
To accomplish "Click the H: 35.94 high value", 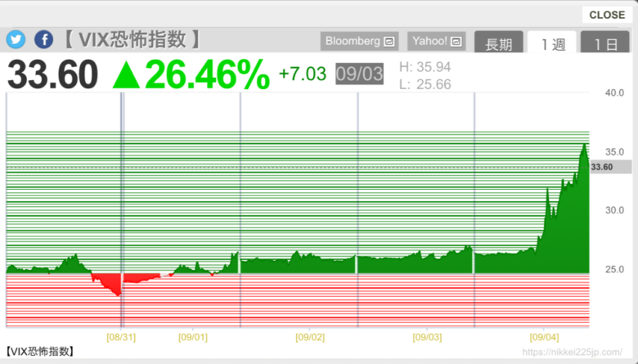I will (x=425, y=67).
